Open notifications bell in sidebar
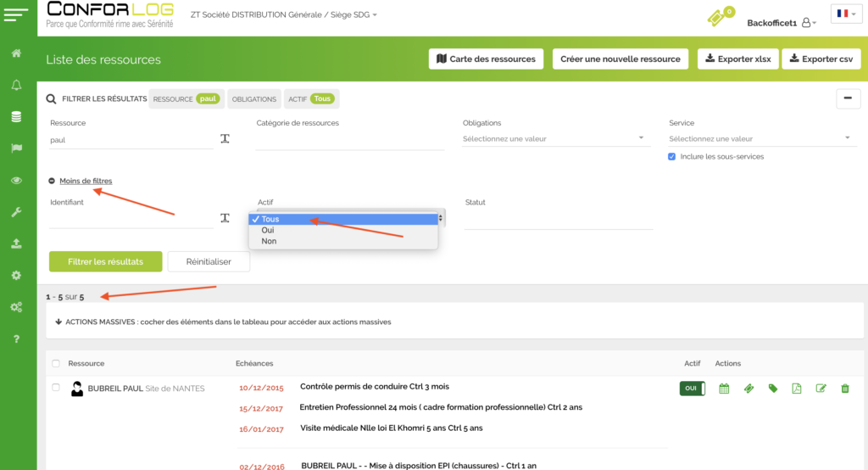The height and width of the screenshot is (470, 868). (16, 85)
